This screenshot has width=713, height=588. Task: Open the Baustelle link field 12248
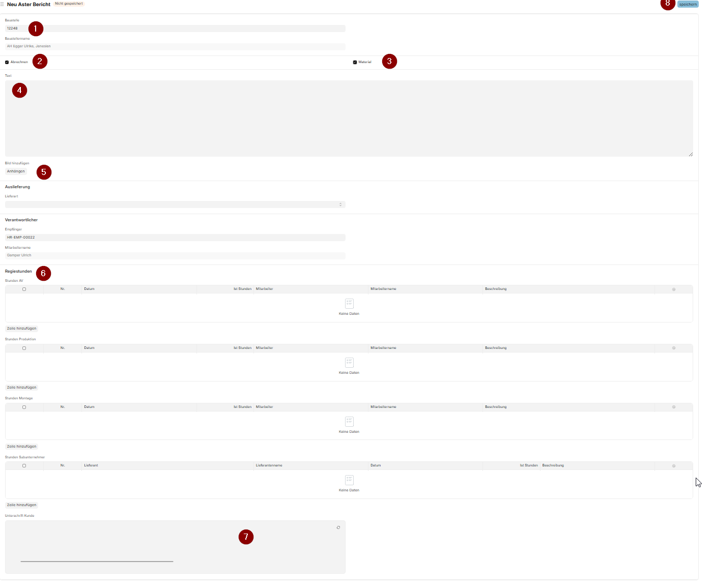pos(175,28)
